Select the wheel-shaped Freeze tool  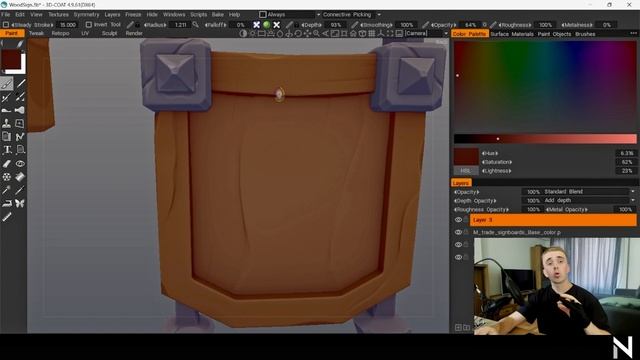point(7,177)
